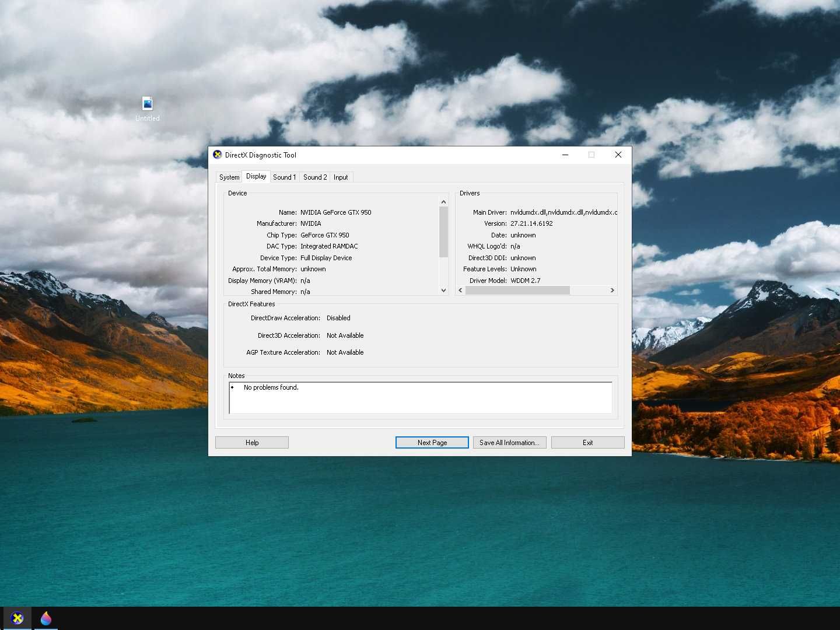Viewport: 840px width, 630px height.
Task: Switch to the System tab
Action: point(229,177)
